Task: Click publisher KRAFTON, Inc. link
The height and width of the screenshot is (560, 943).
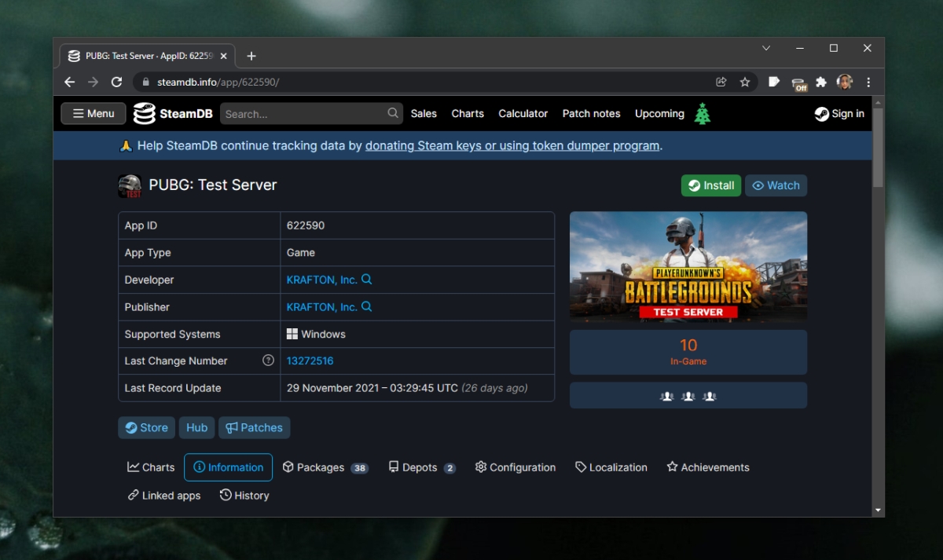Action: click(322, 307)
